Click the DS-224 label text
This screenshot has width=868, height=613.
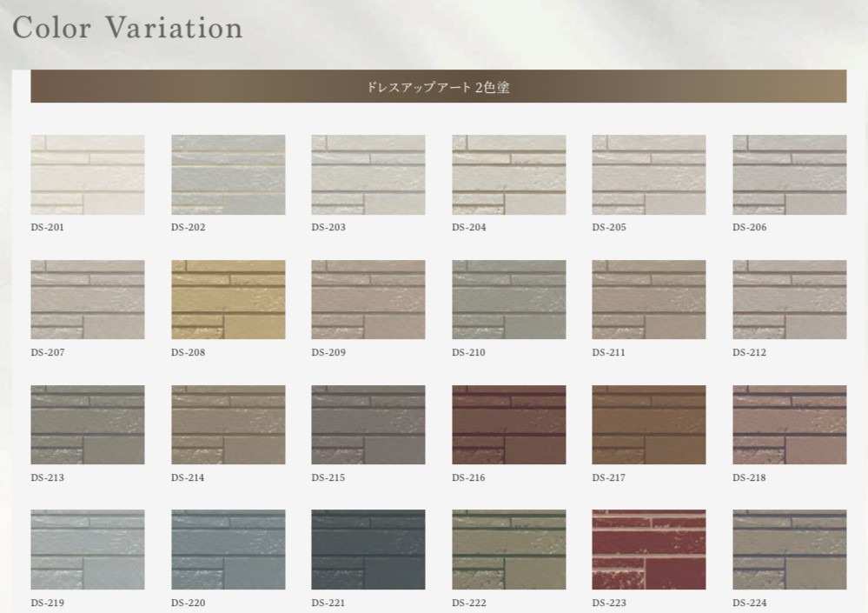point(749,603)
